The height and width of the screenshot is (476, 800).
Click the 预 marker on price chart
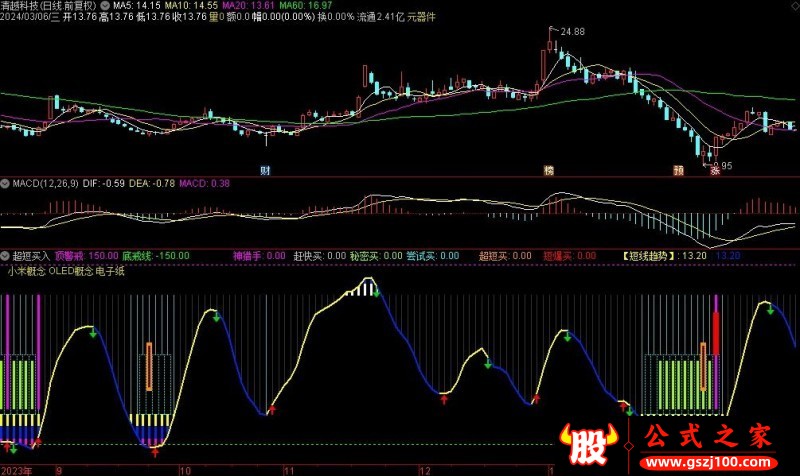(679, 169)
